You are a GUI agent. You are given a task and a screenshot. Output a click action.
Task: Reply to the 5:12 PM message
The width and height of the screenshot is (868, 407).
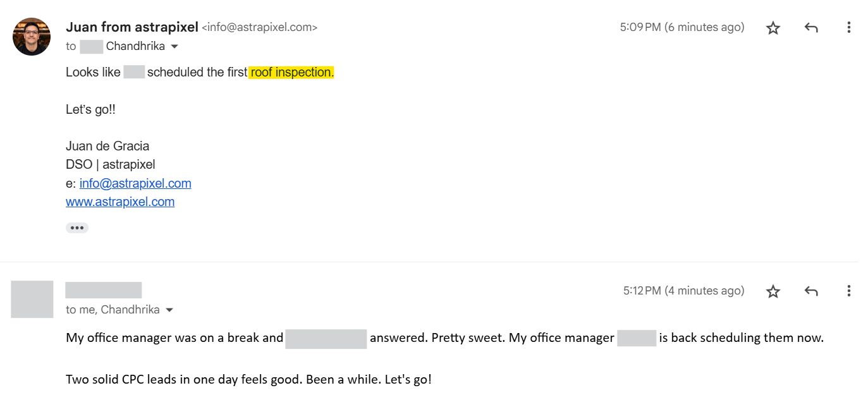pyautogui.click(x=811, y=291)
